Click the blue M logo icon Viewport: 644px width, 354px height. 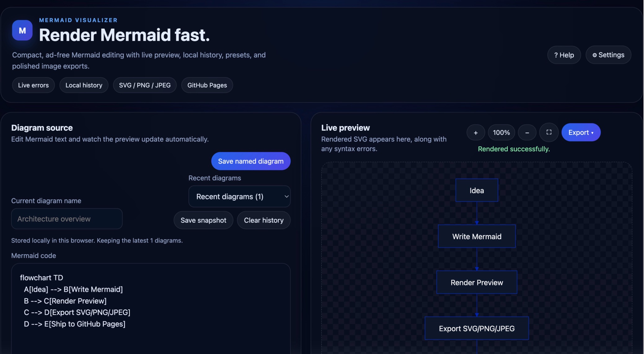(22, 30)
